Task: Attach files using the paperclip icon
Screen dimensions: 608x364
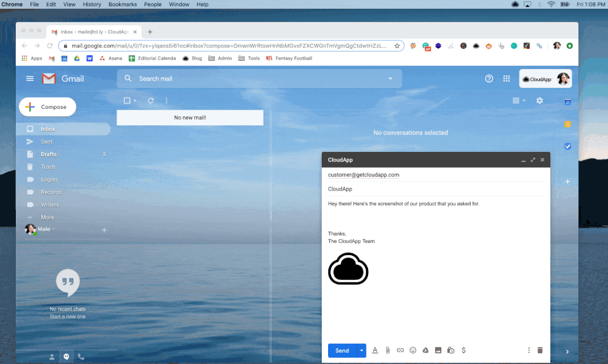Action: [388, 350]
